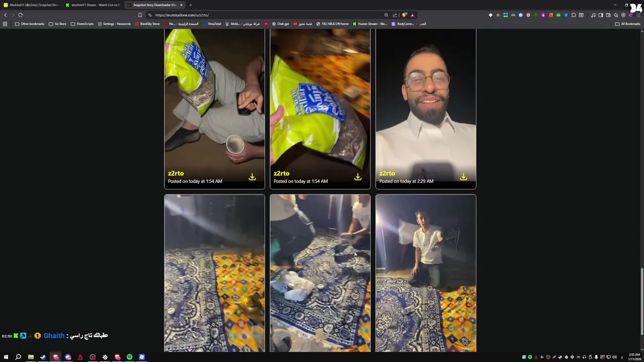The height and width of the screenshot is (362, 644).
Task: Open the Ko Store bookmark folder
Action: click(57, 24)
